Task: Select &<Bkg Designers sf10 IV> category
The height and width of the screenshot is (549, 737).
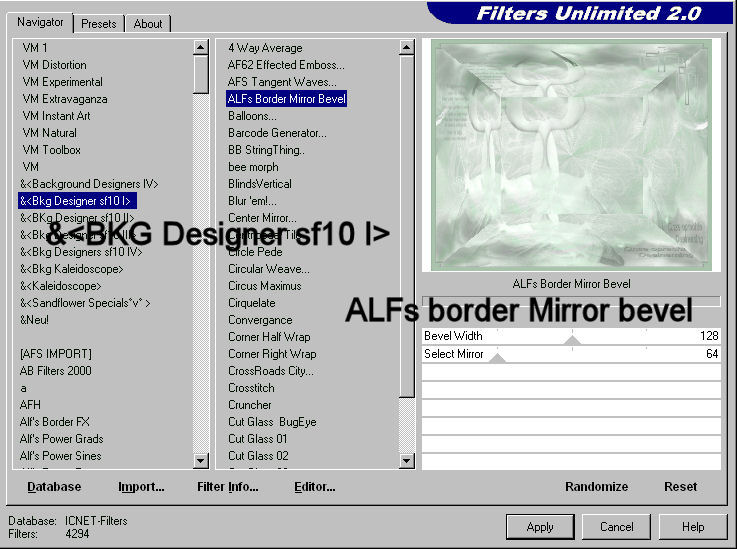Action: pos(81,252)
